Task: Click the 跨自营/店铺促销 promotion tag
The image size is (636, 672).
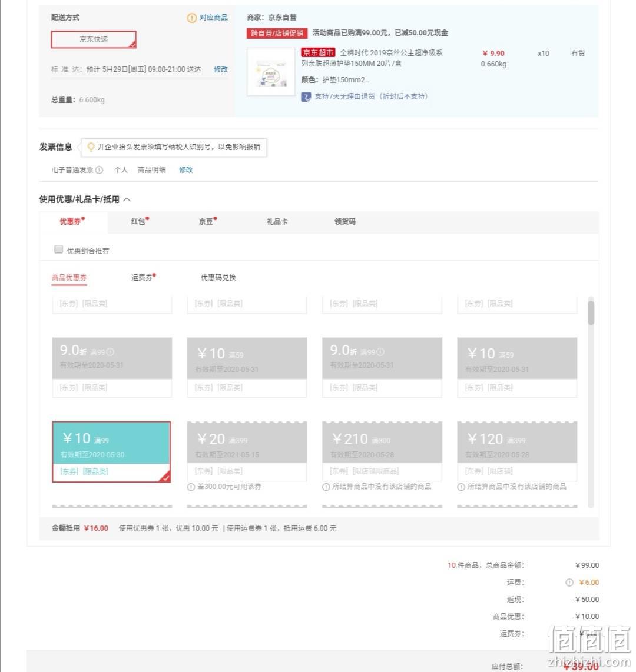Action: (x=277, y=33)
